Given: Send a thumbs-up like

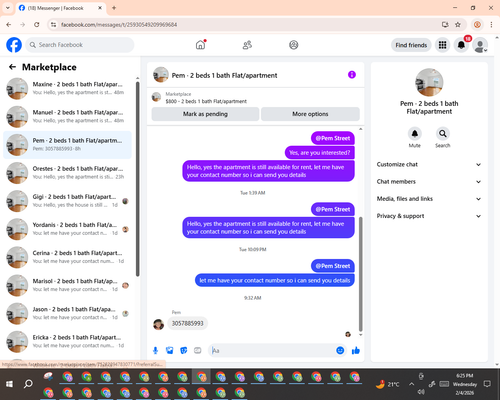Looking at the screenshot, I should coord(356,350).
